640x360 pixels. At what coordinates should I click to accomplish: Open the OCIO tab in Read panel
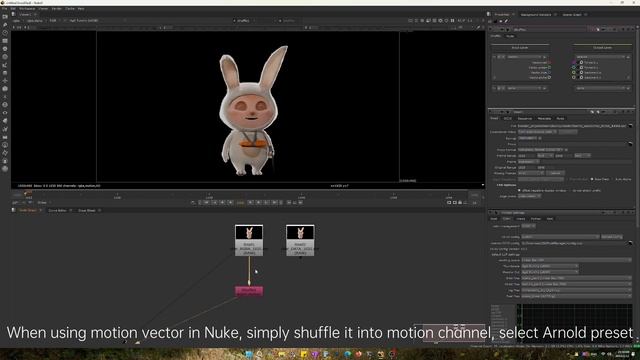click(x=507, y=118)
